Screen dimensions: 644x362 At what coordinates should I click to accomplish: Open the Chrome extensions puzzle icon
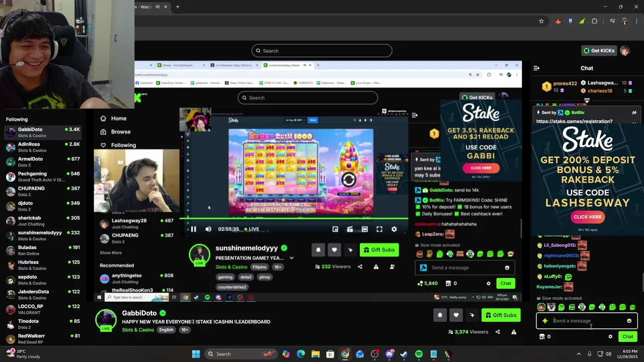[595, 21]
